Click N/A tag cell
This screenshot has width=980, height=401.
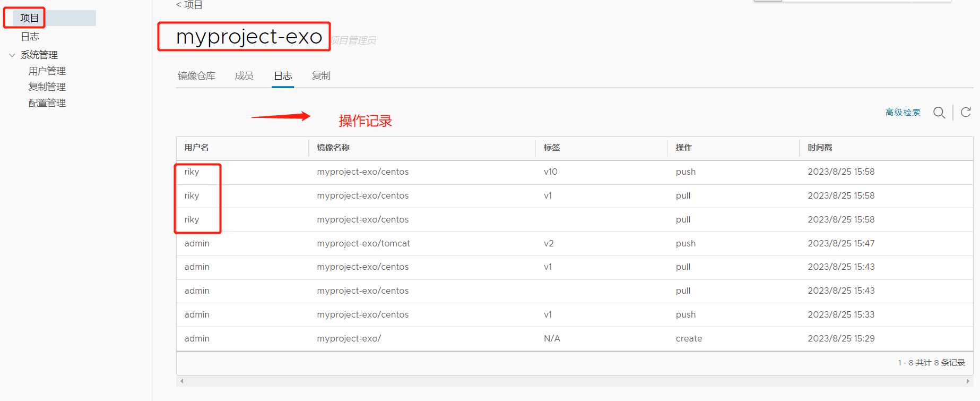click(x=552, y=339)
